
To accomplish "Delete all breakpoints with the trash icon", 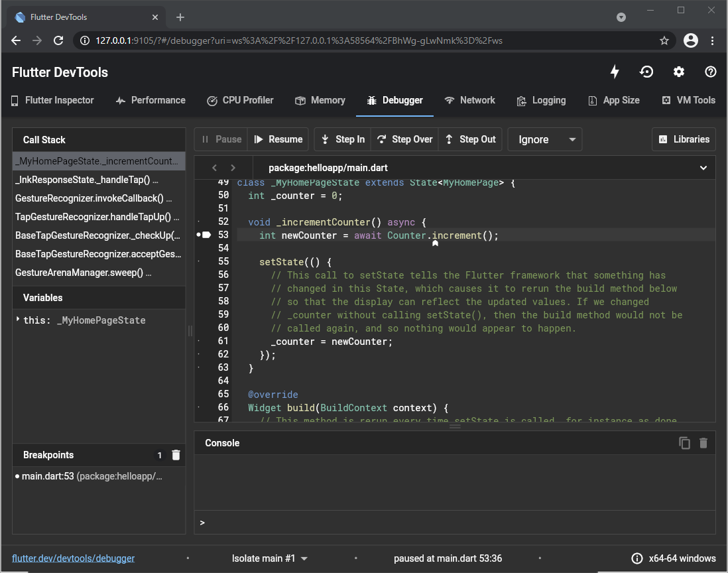I will [176, 455].
